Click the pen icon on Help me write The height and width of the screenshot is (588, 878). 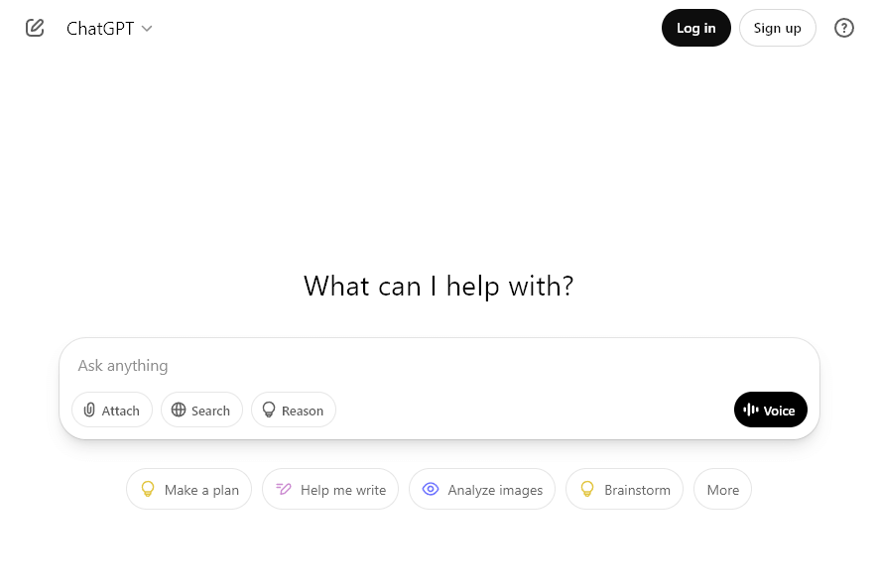coord(284,489)
